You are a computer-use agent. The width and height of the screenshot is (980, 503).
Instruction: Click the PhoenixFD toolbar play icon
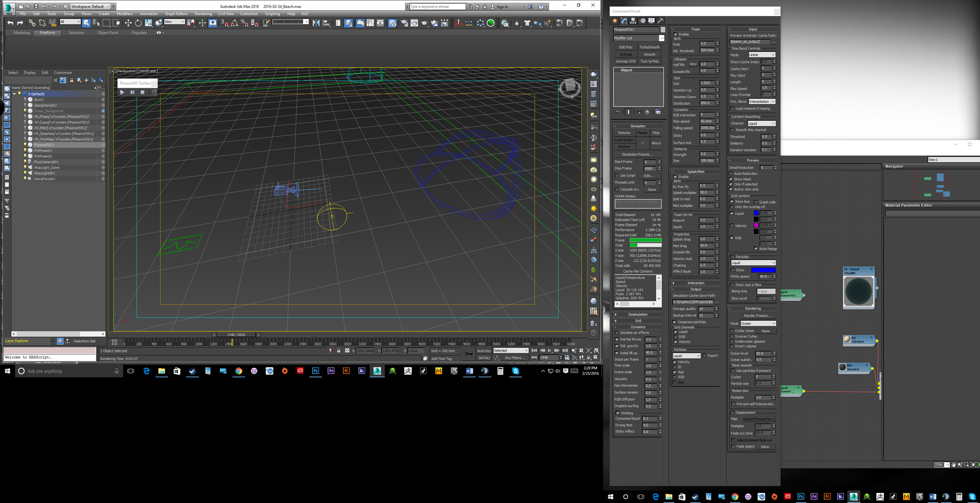[x=122, y=93]
